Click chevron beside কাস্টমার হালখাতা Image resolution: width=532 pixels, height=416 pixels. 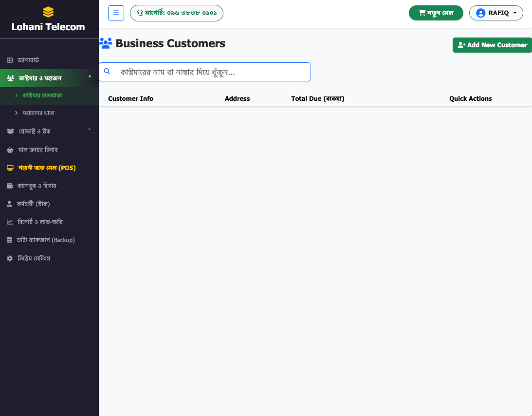(16, 95)
